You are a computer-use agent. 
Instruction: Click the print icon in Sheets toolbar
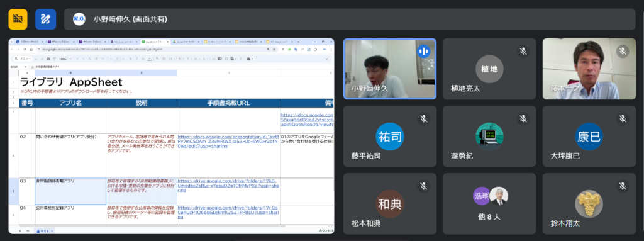coord(48,59)
